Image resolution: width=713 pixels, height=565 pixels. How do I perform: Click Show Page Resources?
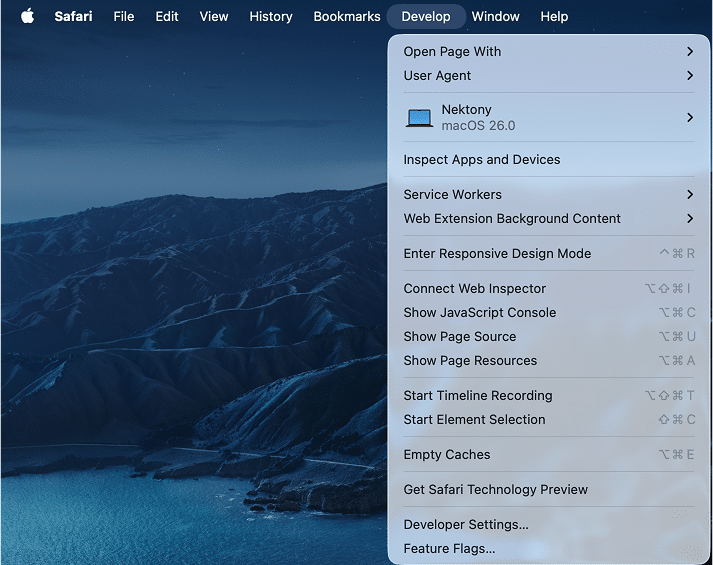[470, 360]
